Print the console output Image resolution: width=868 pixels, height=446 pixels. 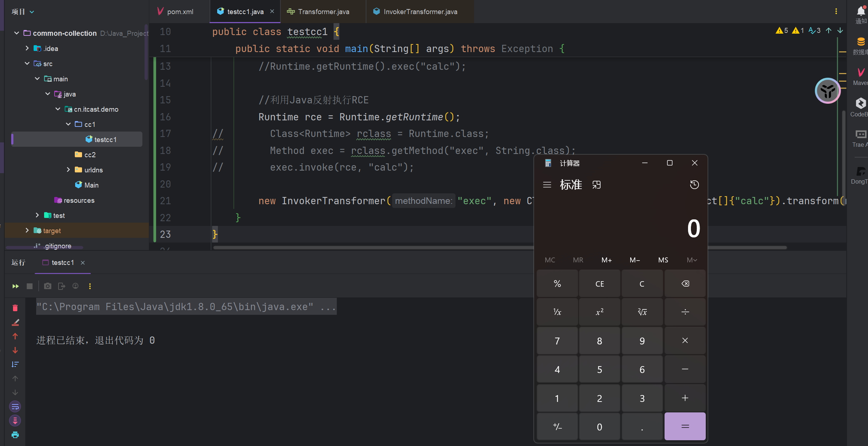[x=15, y=435]
